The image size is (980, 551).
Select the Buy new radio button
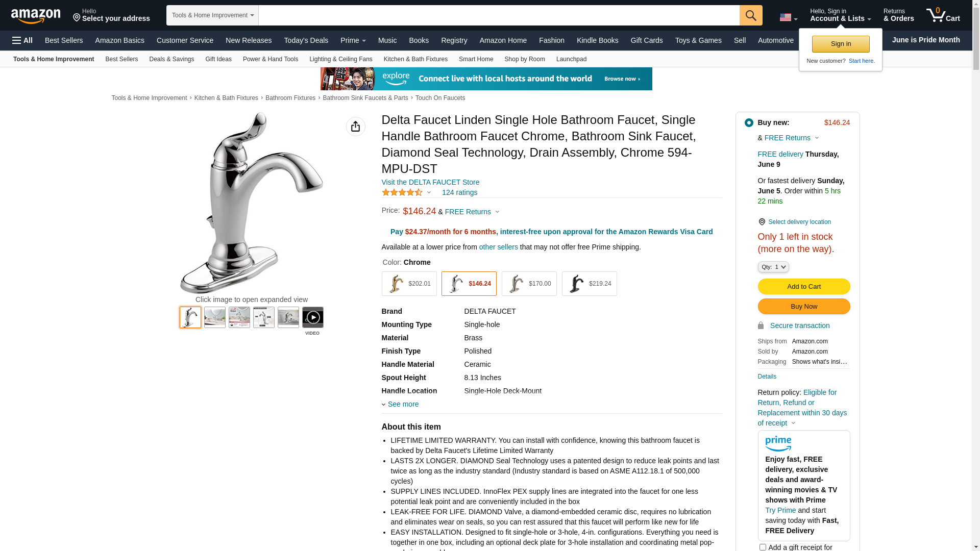749,122
